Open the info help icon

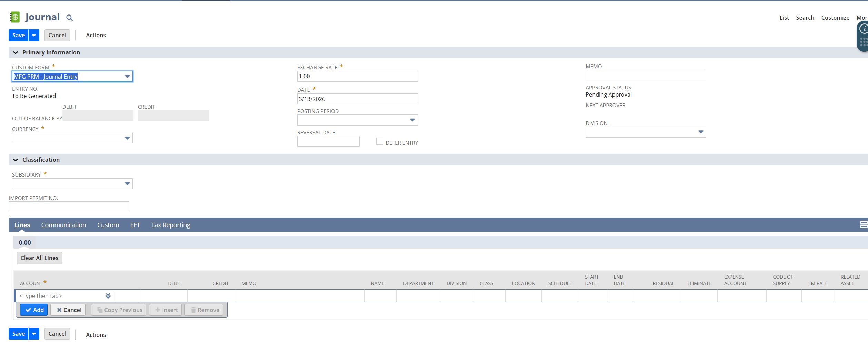tap(864, 29)
